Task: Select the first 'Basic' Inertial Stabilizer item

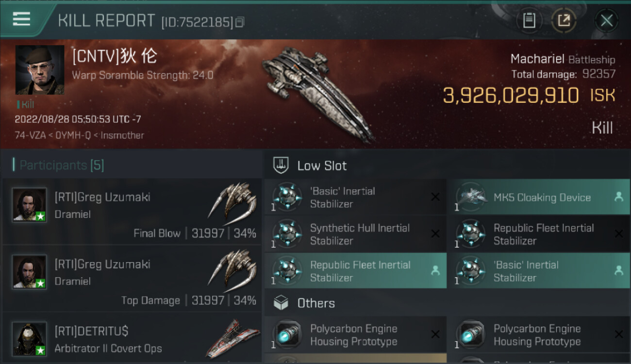Action: [x=354, y=198]
